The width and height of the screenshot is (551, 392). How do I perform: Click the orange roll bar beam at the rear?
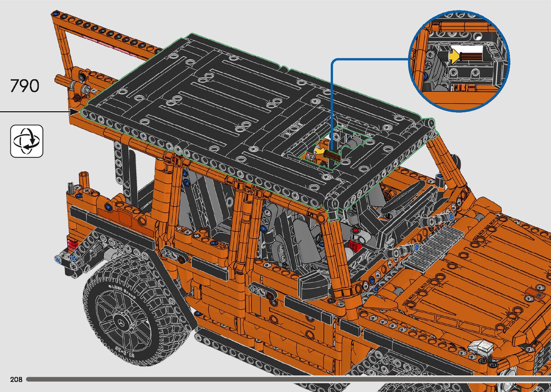point(108,34)
